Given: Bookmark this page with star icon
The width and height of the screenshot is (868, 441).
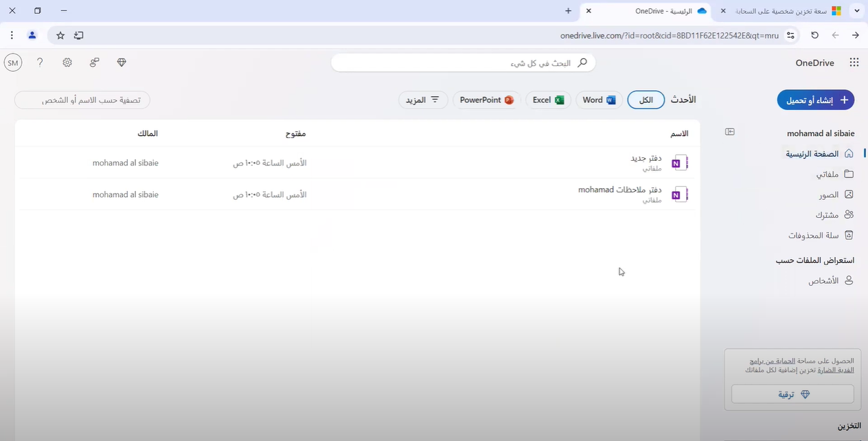Looking at the screenshot, I should (60, 35).
